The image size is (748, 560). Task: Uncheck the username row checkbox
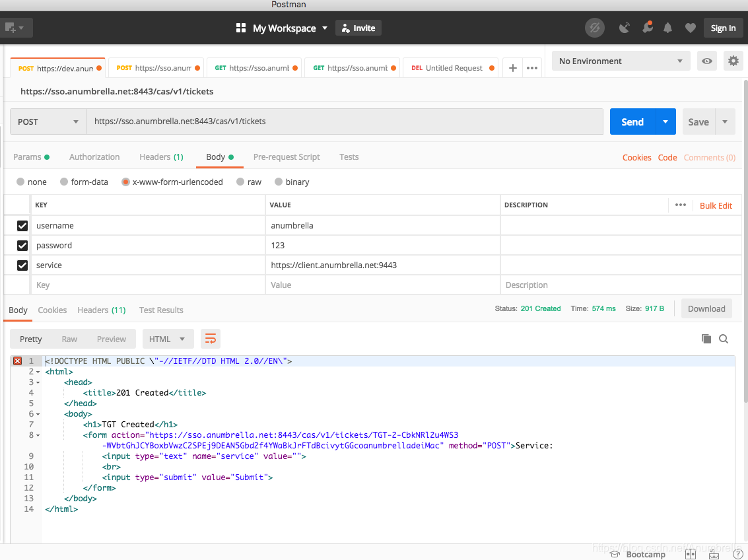(22, 226)
